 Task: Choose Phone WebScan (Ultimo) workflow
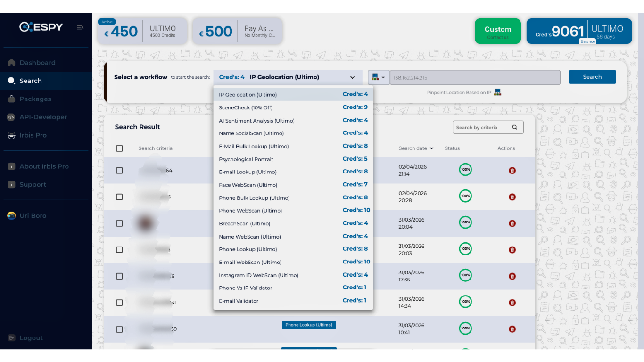(x=293, y=211)
